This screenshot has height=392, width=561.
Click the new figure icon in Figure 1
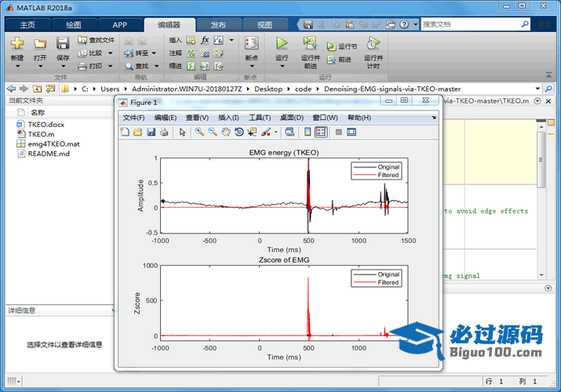click(x=125, y=132)
